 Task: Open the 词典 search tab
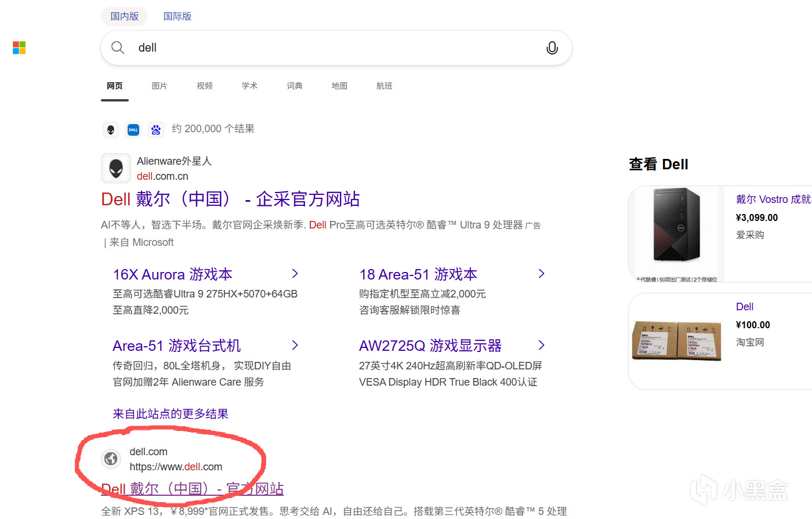(x=295, y=86)
